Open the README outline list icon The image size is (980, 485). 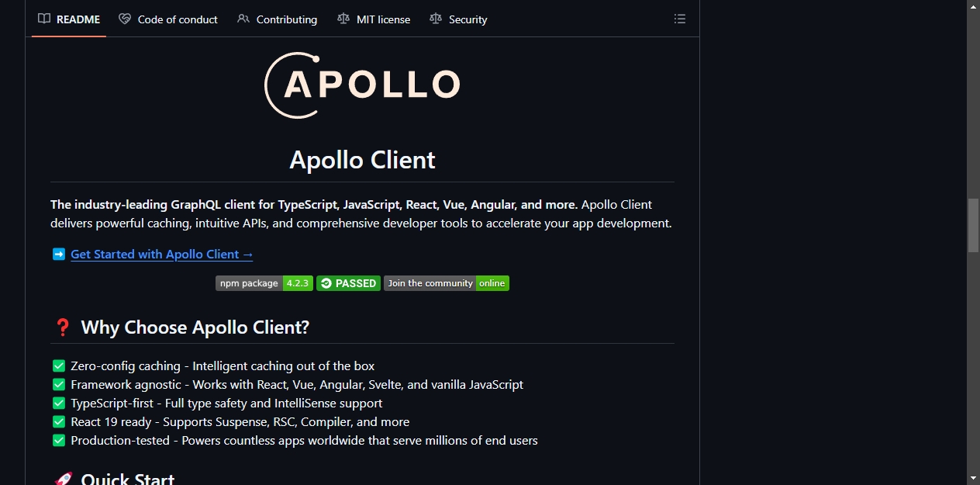point(680,19)
